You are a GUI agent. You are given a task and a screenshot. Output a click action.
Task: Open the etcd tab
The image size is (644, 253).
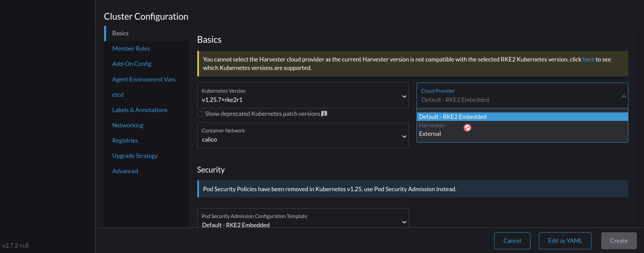(118, 95)
